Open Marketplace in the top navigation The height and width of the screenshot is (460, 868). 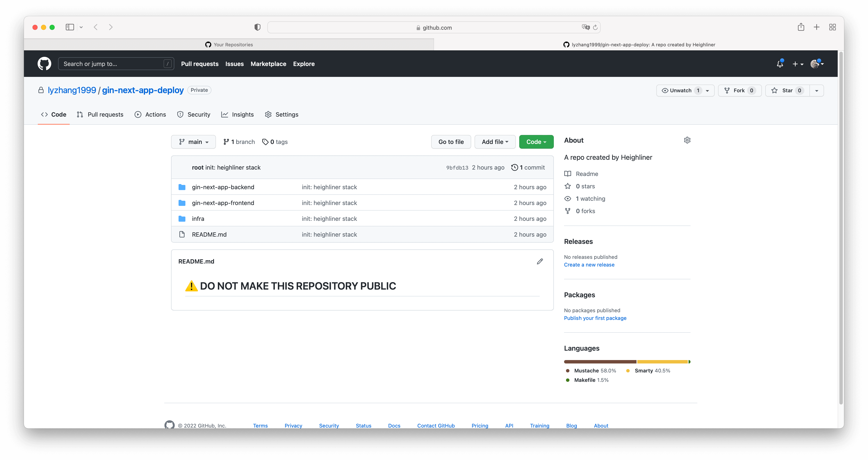coord(268,64)
